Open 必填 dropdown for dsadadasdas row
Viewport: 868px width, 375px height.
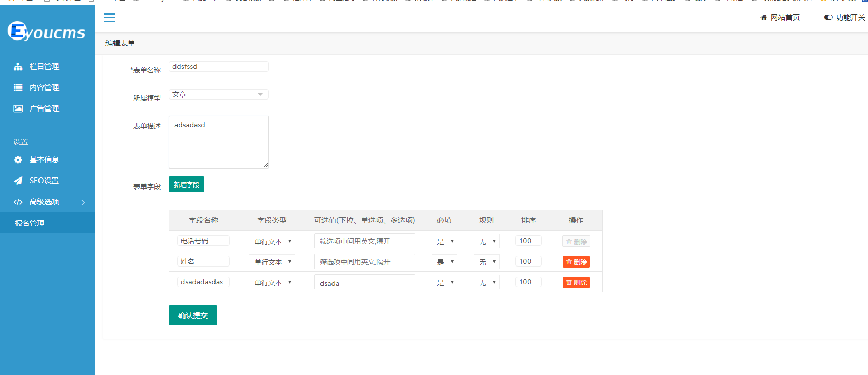pyautogui.click(x=444, y=282)
